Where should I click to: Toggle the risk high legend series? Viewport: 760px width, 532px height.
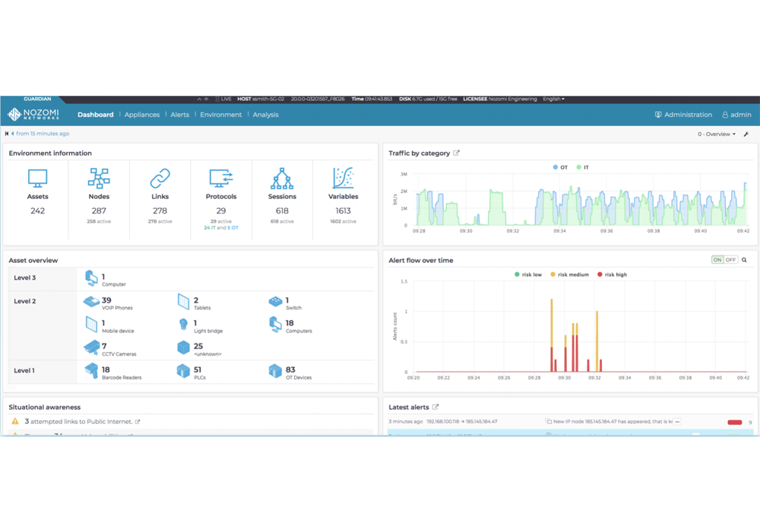pos(612,274)
